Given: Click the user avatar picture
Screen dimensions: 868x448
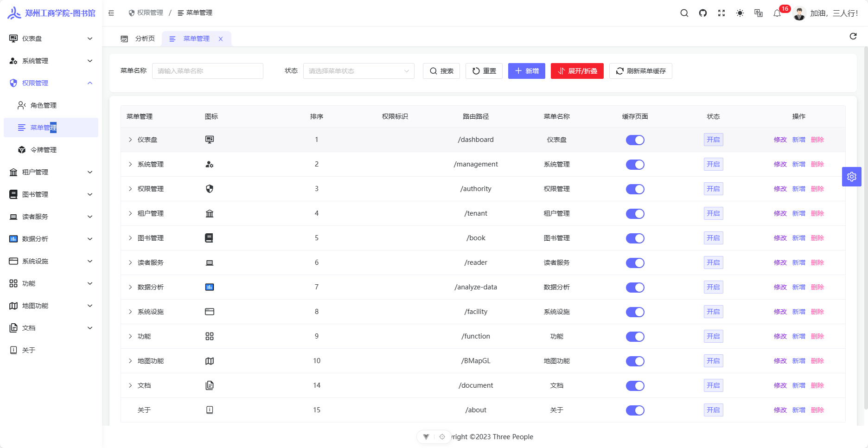Looking at the screenshot, I should pos(799,13).
